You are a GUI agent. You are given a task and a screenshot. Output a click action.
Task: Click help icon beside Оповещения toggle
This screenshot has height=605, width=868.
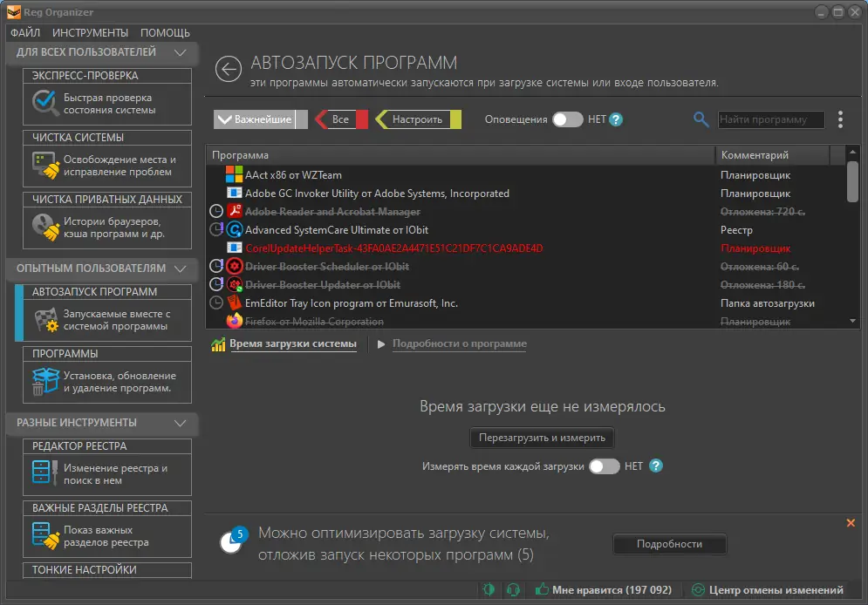(x=616, y=119)
